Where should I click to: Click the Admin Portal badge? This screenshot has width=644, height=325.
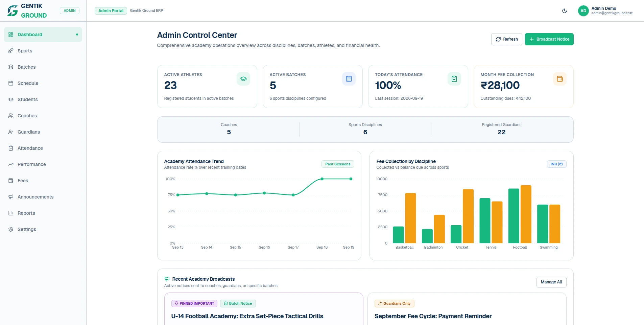[x=111, y=11]
